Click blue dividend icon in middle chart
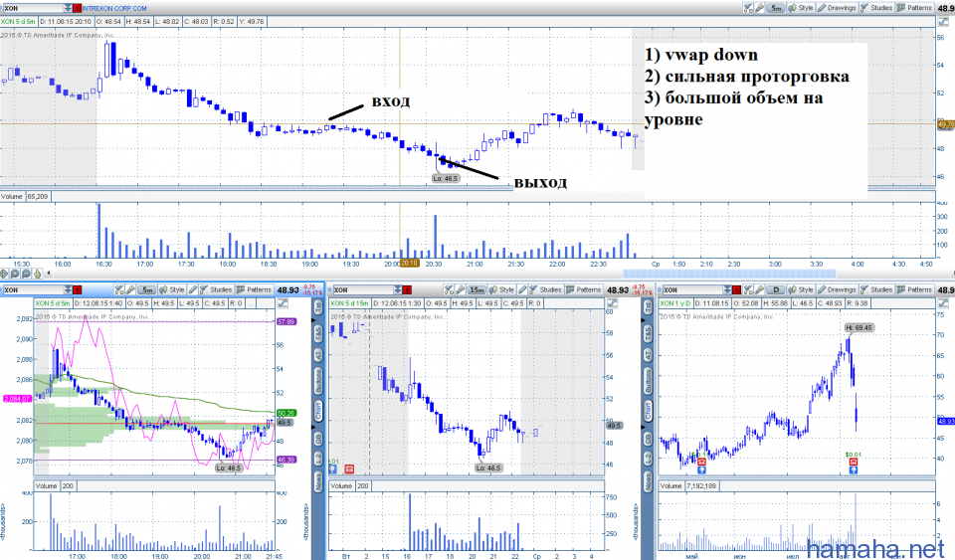 click(333, 469)
